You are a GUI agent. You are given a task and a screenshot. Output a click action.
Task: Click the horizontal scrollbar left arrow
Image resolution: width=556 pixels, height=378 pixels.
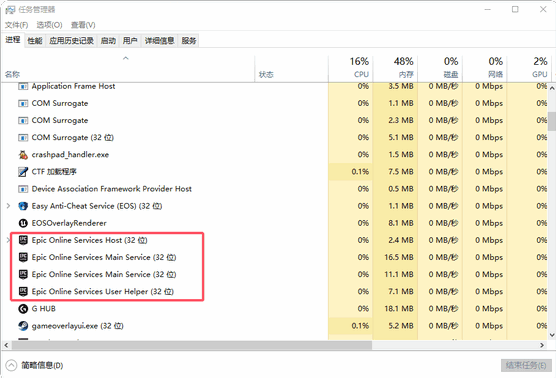(x=6, y=345)
